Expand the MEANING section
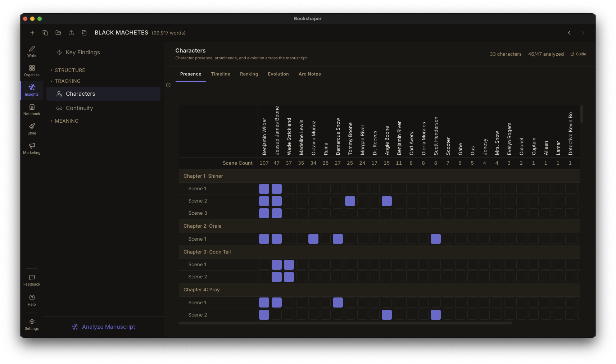Viewport: 616px width, 364px height. click(64, 121)
